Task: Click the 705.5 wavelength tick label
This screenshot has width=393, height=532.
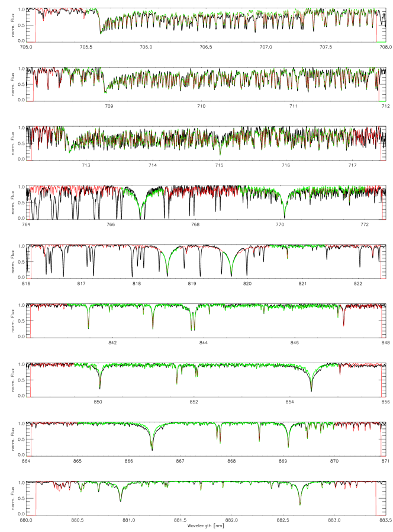Action: (86, 47)
